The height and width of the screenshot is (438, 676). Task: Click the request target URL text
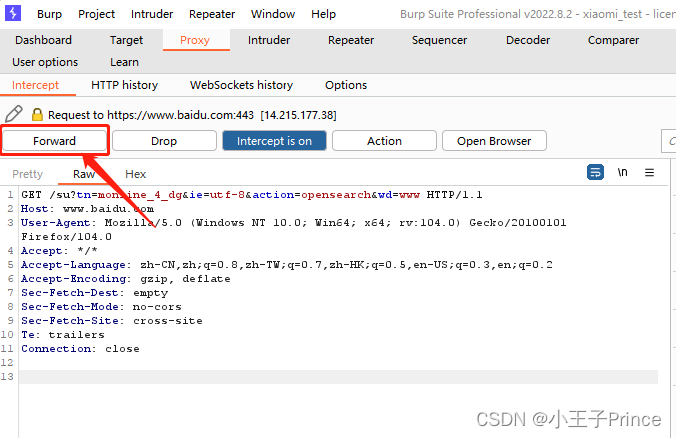pyautogui.click(x=192, y=115)
